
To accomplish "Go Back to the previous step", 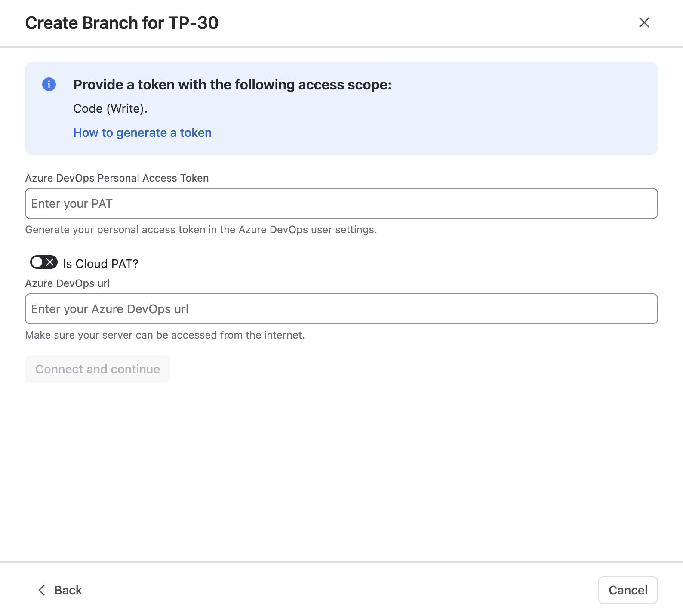I will click(x=60, y=590).
